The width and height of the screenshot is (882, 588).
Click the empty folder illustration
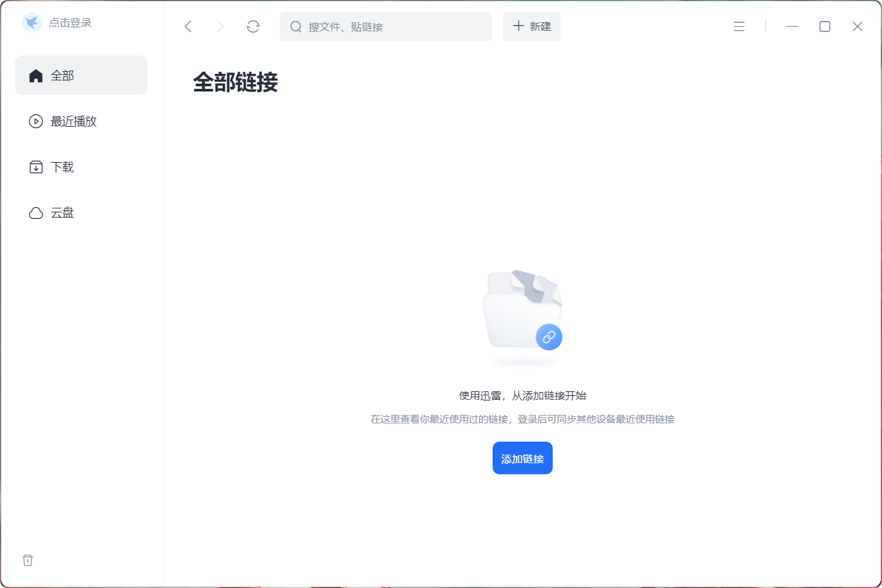(516, 310)
